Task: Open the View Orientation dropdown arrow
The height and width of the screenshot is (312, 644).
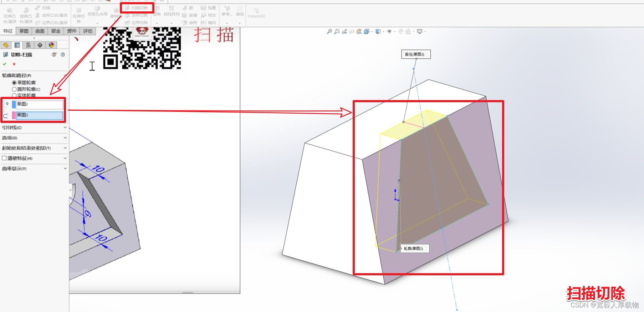Action: (372, 32)
